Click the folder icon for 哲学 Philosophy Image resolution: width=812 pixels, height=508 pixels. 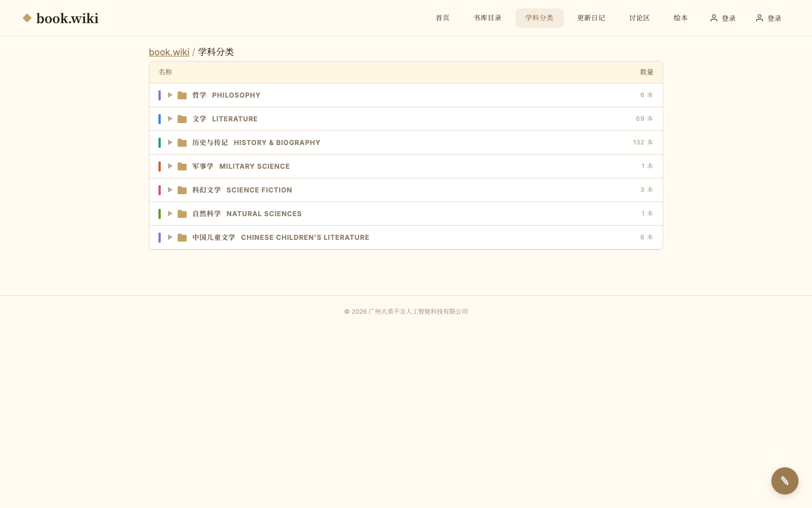point(182,95)
